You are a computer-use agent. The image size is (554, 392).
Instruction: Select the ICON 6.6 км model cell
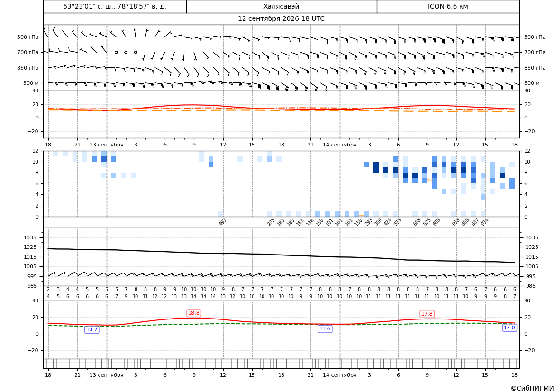coord(448,6)
